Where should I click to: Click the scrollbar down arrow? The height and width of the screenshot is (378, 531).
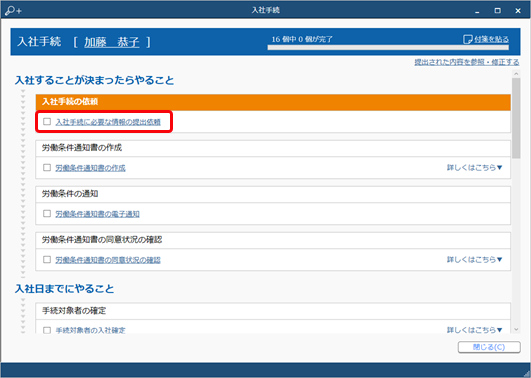[x=516, y=329]
